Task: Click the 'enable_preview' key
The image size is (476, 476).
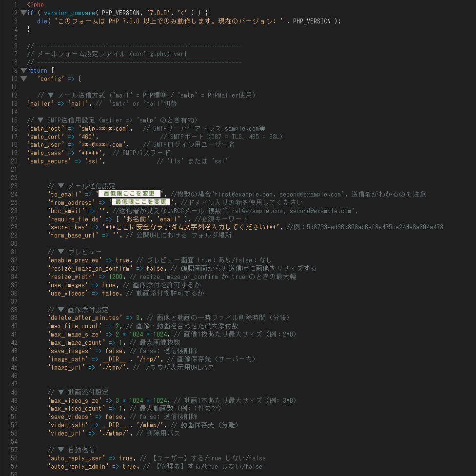Action: coord(75,260)
